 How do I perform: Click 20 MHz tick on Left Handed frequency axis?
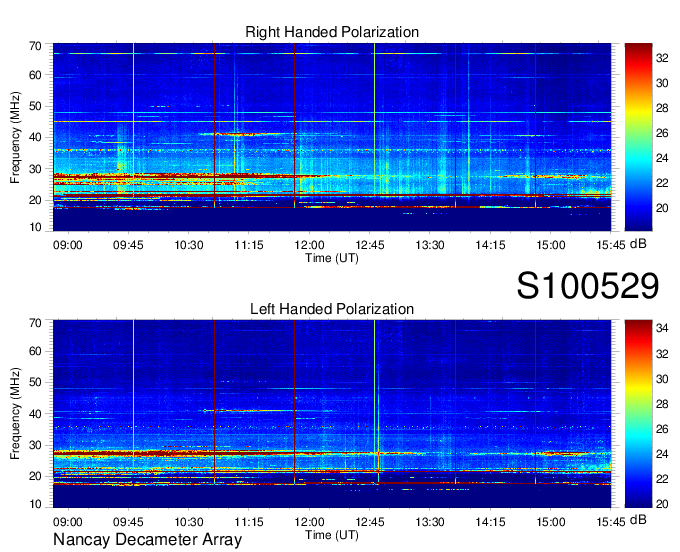pyautogui.click(x=35, y=476)
